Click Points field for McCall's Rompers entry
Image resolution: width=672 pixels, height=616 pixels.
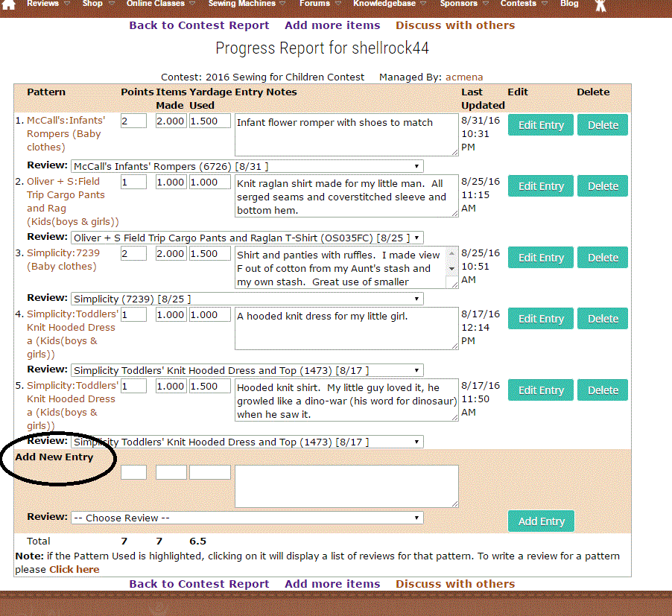(133, 121)
